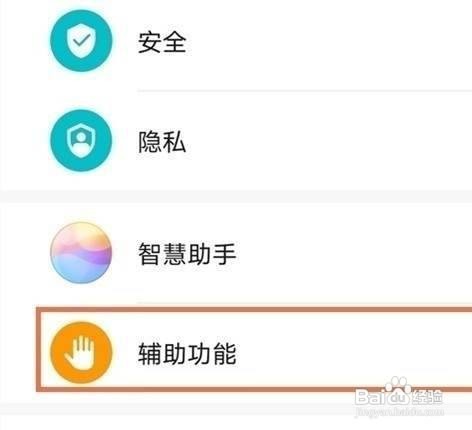
Task: Visit the jingyan.baidu.com watermark link
Action: [x=399, y=412]
